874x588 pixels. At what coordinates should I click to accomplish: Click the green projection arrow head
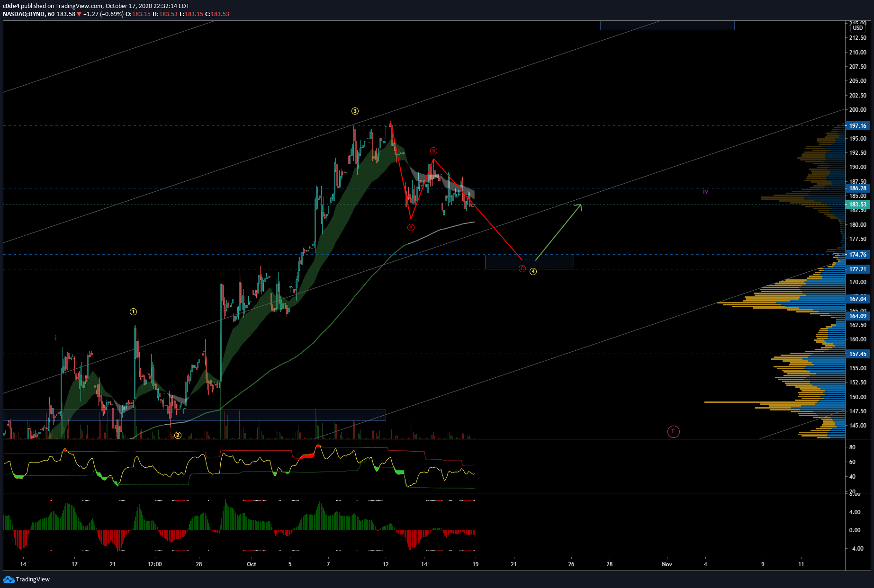point(578,206)
